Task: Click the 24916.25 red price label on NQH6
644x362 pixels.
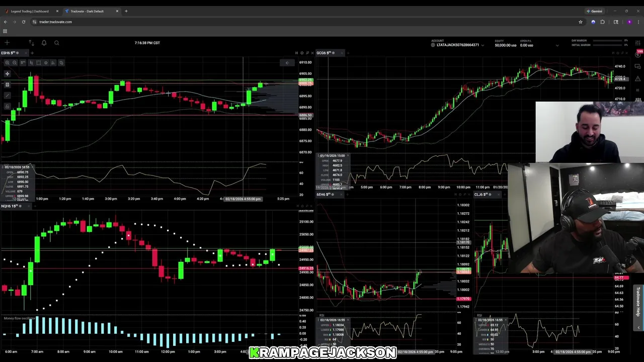Action: coord(306,268)
